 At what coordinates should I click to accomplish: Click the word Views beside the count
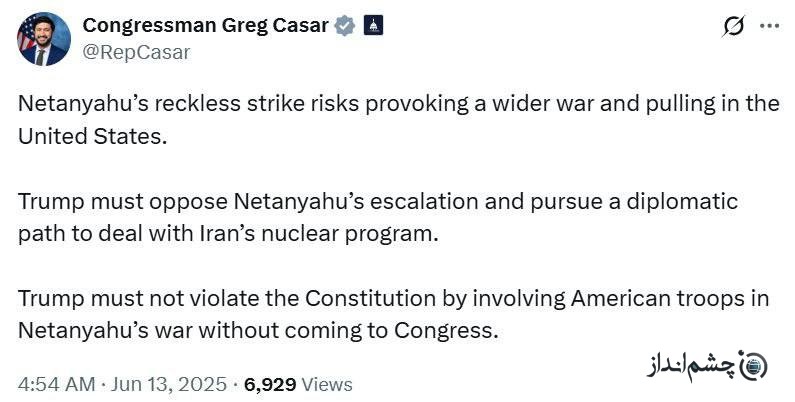click(327, 384)
